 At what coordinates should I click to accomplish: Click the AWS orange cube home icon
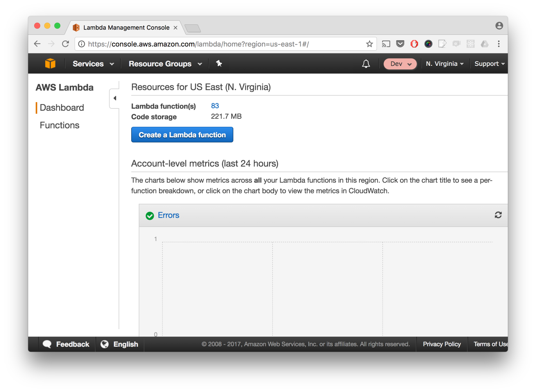tap(50, 64)
